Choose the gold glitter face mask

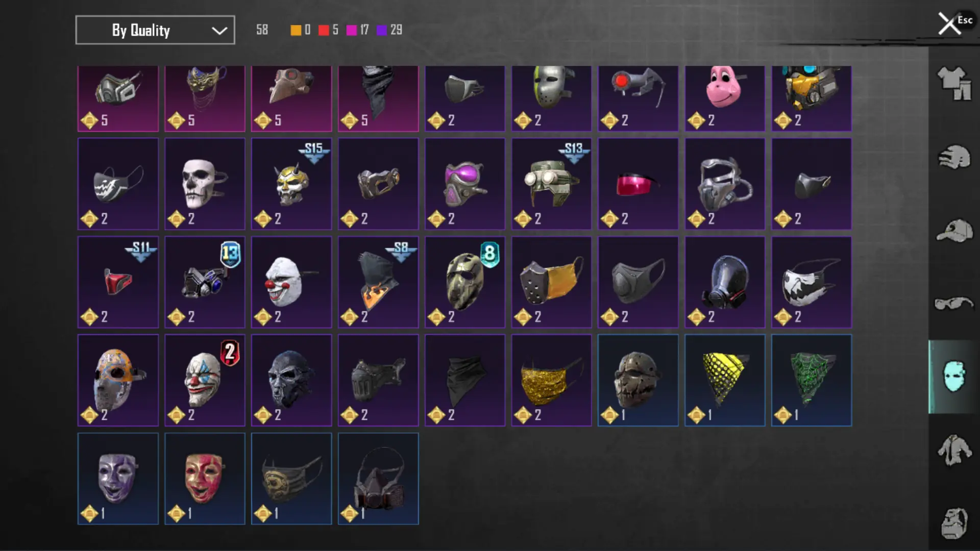click(551, 380)
